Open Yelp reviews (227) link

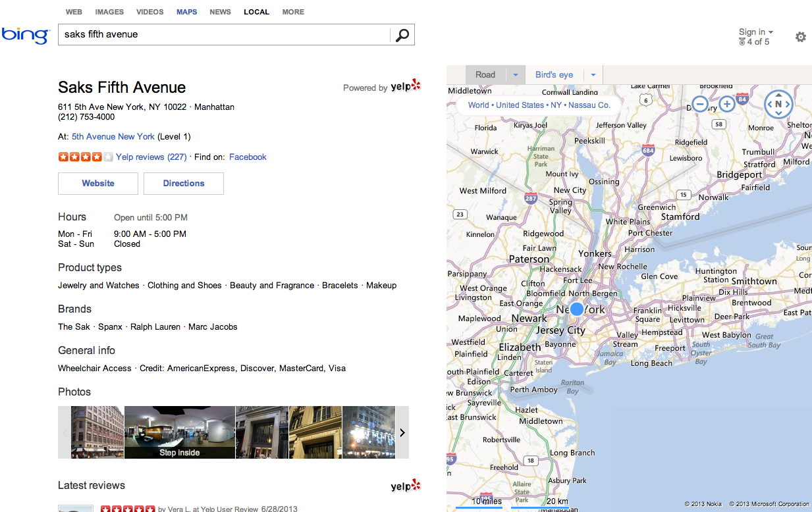click(x=151, y=157)
